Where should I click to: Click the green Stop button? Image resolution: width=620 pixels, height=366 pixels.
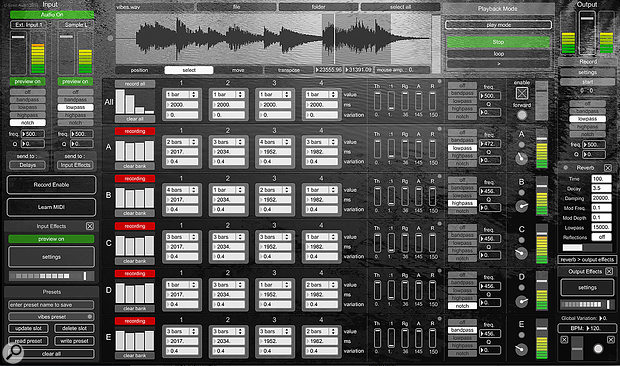point(498,42)
